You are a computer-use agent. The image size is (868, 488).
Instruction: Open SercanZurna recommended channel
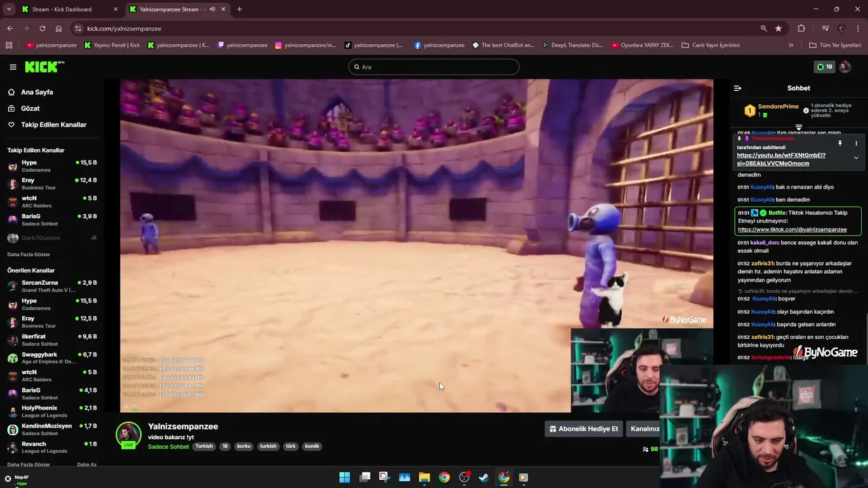(x=53, y=286)
